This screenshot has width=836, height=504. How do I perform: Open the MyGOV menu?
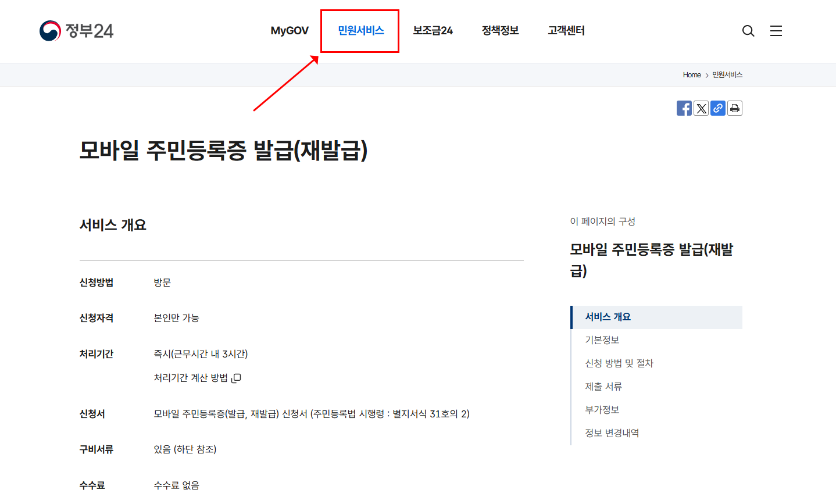[289, 30]
